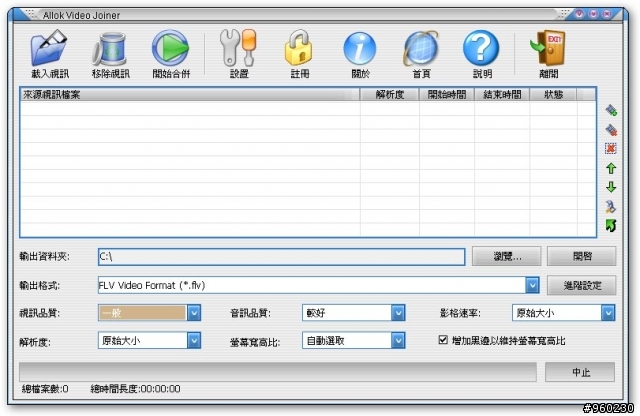Click the 註冊 padlock icon
The width and height of the screenshot is (640, 416).
(299, 48)
